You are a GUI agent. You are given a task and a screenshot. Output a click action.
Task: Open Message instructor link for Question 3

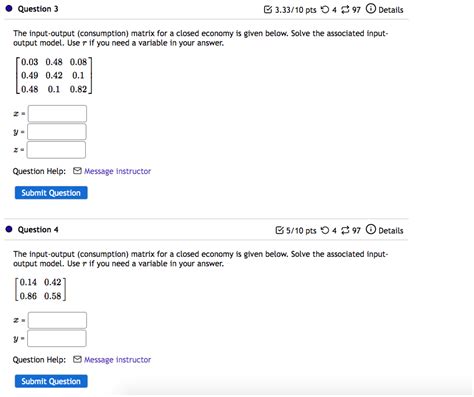(117, 171)
